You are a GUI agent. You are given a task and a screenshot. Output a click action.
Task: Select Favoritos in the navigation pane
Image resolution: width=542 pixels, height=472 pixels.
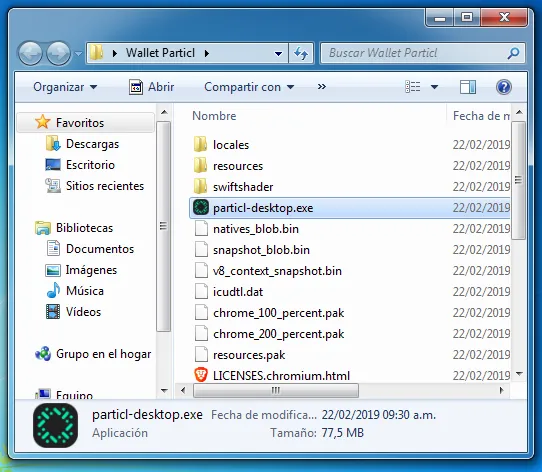click(x=86, y=122)
